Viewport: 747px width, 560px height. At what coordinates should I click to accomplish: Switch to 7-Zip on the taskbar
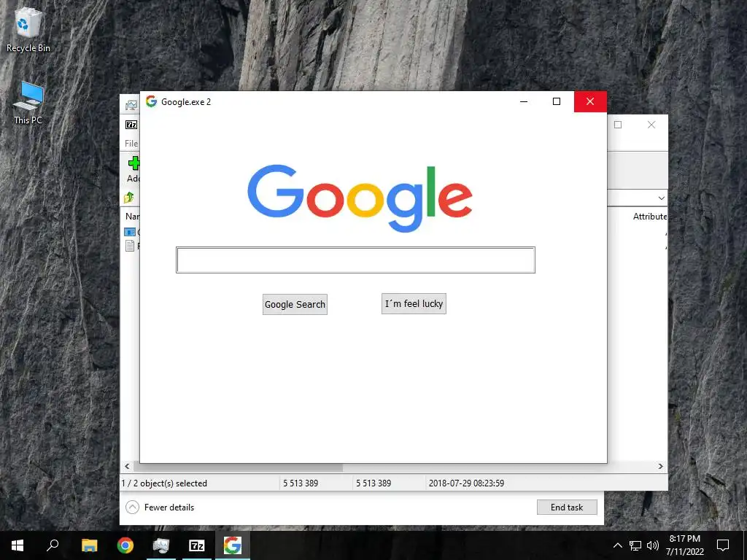tap(197, 545)
